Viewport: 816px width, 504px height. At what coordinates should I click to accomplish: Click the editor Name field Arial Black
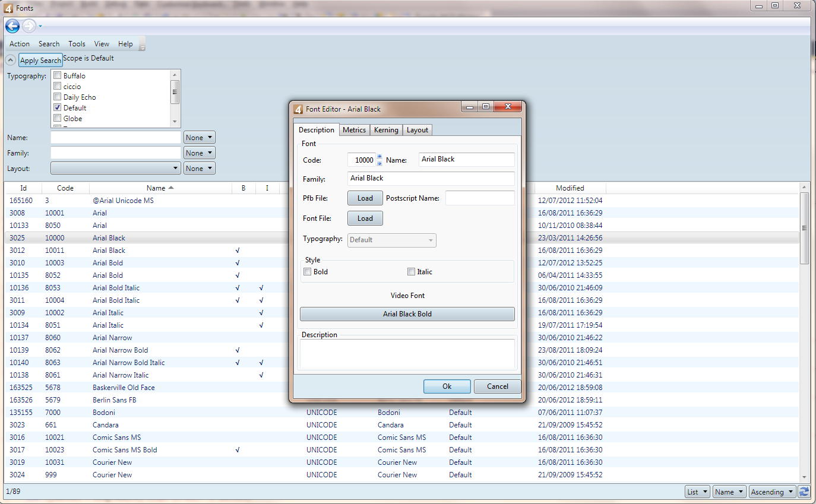click(x=467, y=160)
